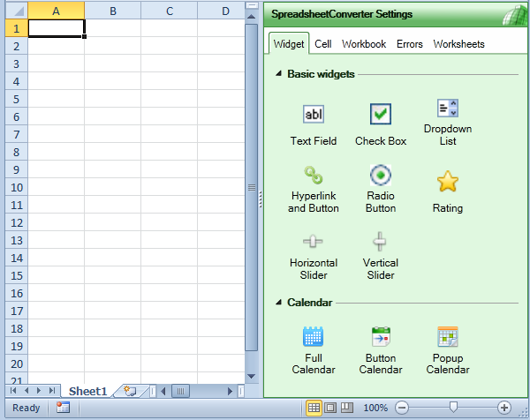The width and height of the screenshot is (530, 420).
Task: Go to the first sheet tab
Action: click(13, 391)
